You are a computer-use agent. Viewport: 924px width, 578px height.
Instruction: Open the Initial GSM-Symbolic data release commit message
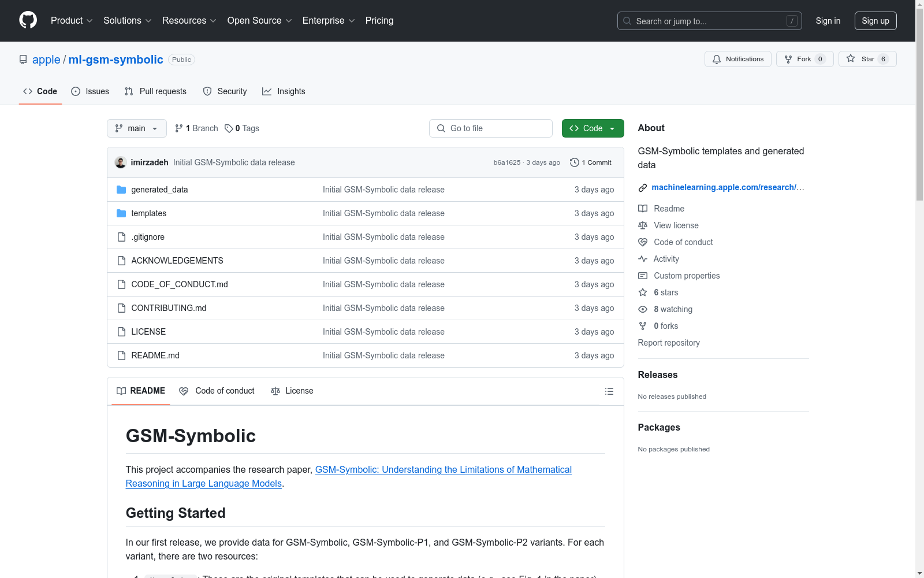tap(234, 162)
